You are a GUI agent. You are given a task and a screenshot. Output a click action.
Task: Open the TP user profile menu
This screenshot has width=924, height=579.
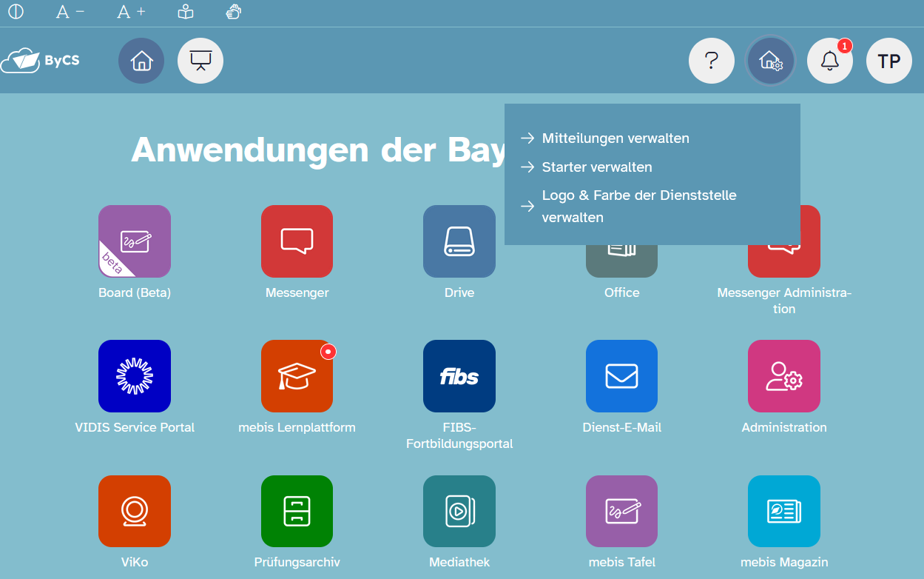click(888, 61)
